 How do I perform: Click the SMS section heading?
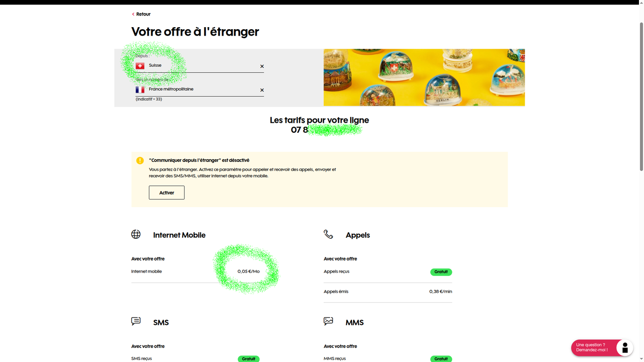[x=161, y=323]
